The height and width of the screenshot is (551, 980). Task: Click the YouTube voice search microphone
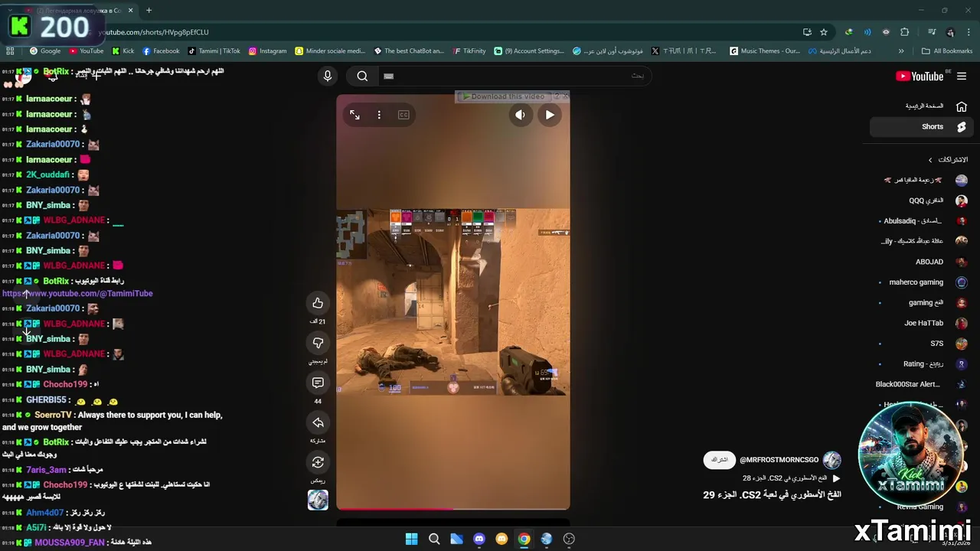[x=328, y=76]
